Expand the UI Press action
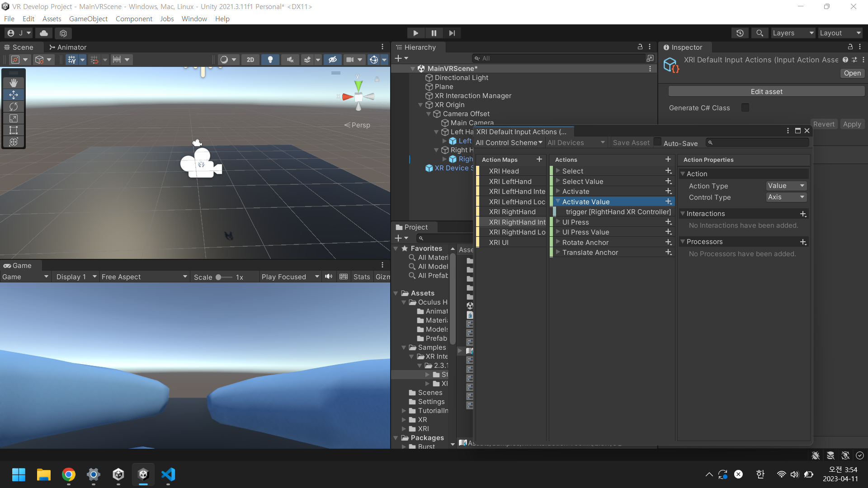The width and height of the screenshot is (868, 488). [x=558, y=222]
